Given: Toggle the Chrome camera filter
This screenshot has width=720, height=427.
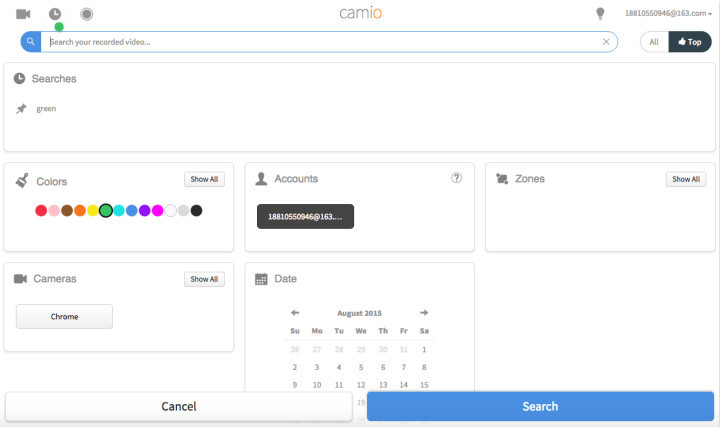Looking at the screenshot, I should point(64,317).
